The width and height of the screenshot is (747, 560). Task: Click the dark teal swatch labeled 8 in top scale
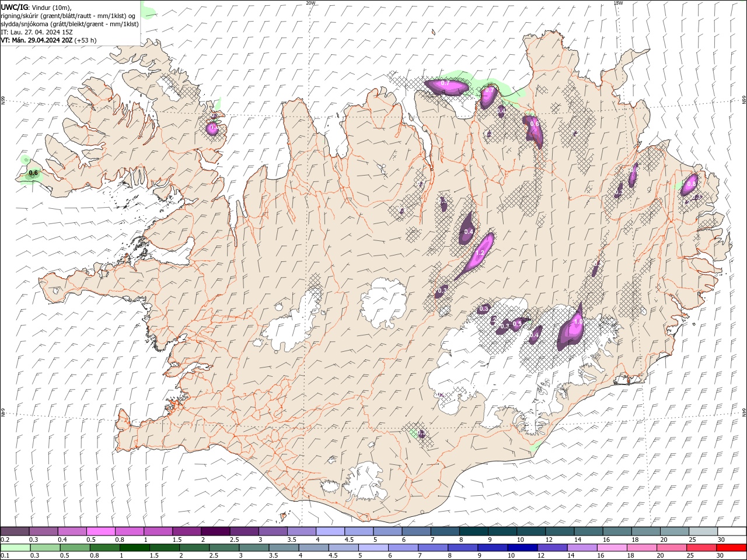474,531
